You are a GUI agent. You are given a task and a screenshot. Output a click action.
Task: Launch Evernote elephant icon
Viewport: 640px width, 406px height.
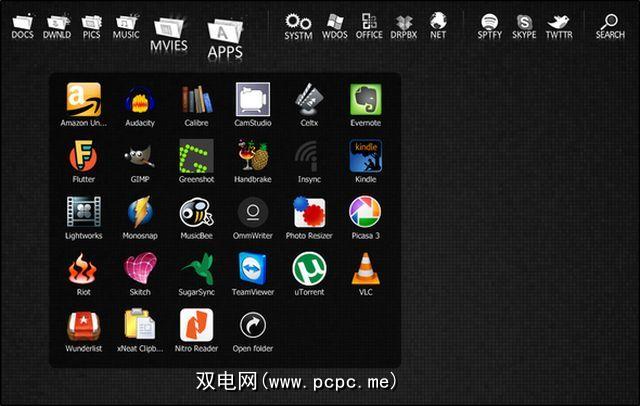(x=366, y=104)
